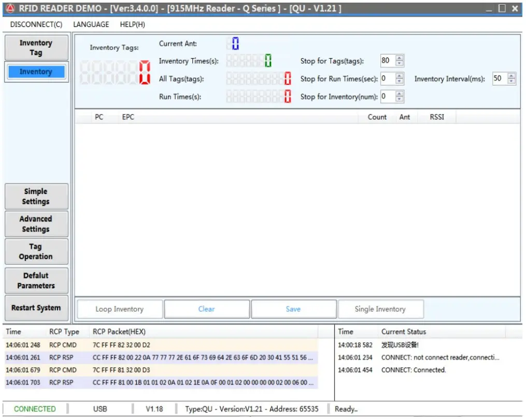Open the Tag Operation panel
The height and width of the screenshot is (420, 526).
point(36,251)
